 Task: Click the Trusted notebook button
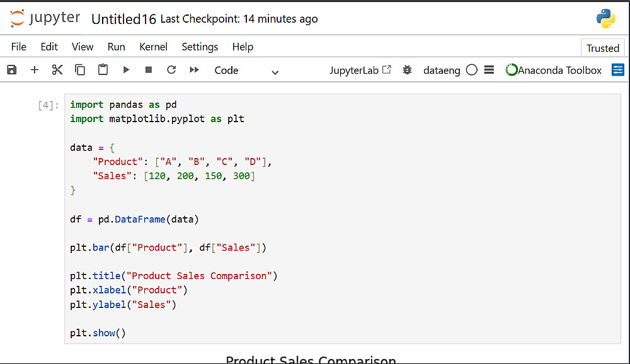[603, 48]
